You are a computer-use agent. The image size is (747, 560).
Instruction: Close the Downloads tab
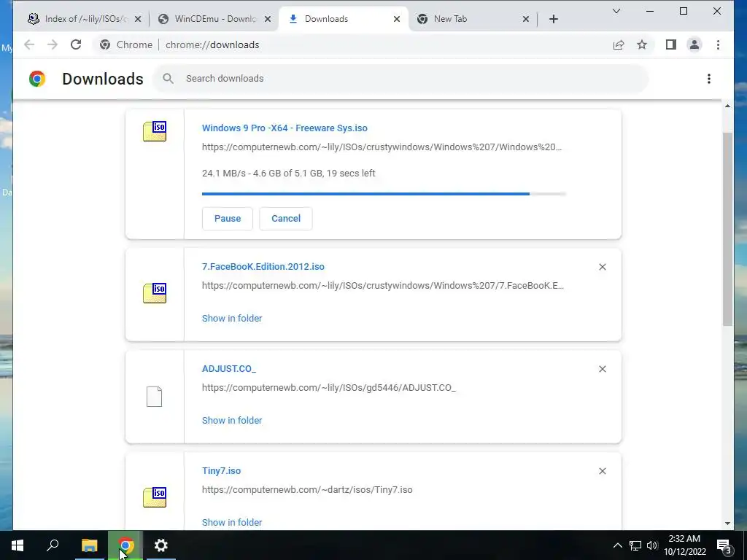click(397, 19)
